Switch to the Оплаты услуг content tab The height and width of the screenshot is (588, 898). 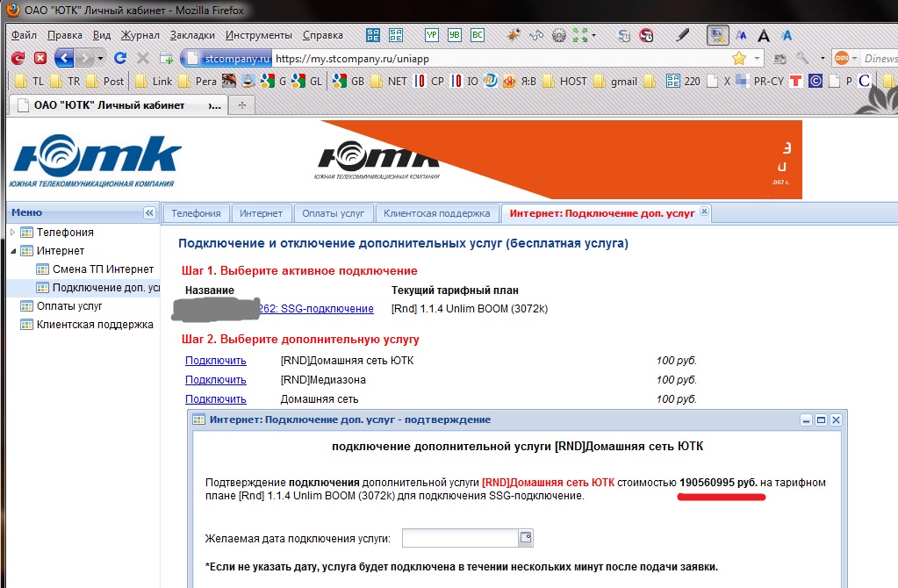point(334,213)
